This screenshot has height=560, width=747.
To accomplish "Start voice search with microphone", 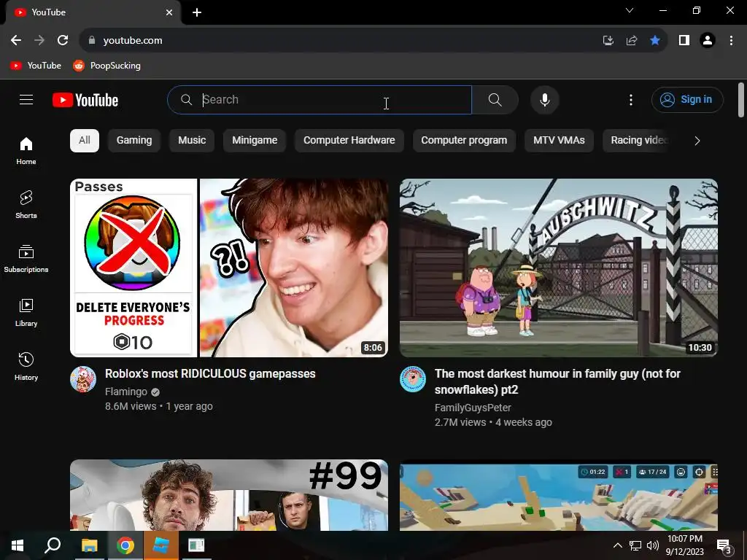I will point(544,100).
